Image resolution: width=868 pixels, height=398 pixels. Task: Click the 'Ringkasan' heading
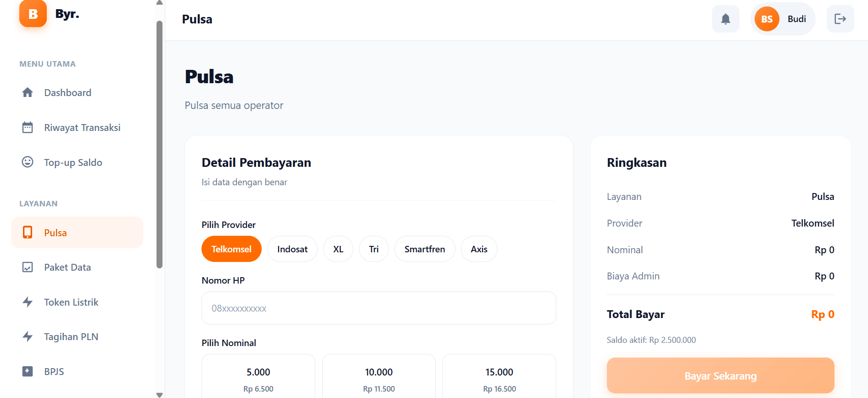point(637,163)
